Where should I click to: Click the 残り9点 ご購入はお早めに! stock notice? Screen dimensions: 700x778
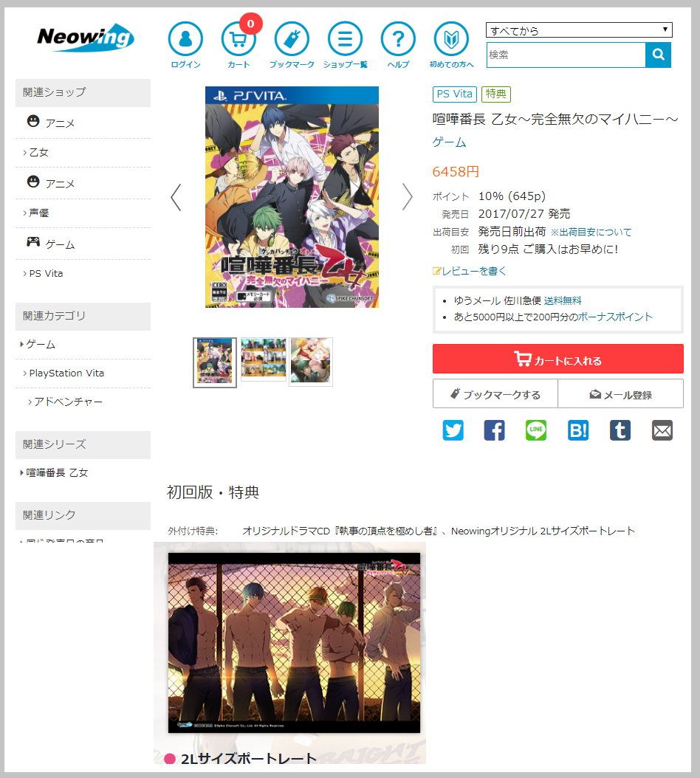coord(548,249)
